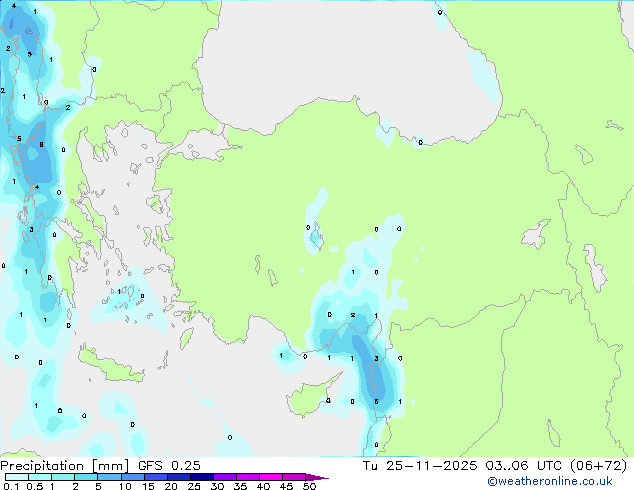
Task: Pick the 10–15 mm blue legend swatch
Action: [x=133, y=477]
